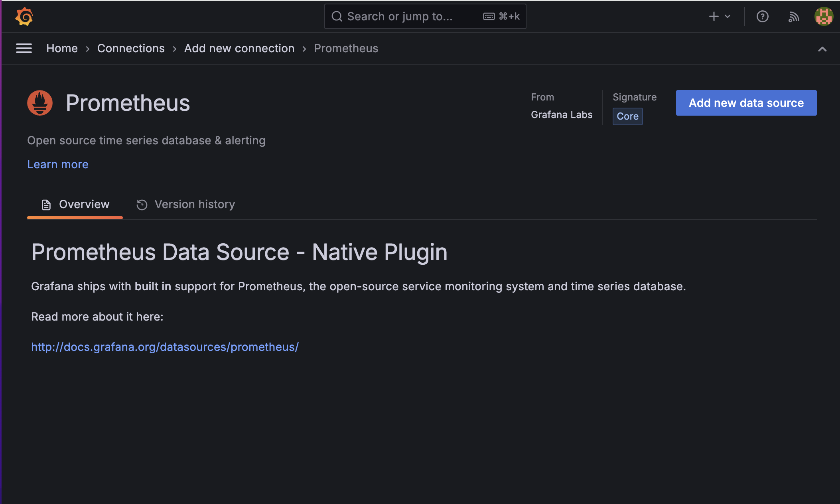The height and width of the screenshot is (504, 840).
Task: Click the Signature label
Action: tap(635, 97)
